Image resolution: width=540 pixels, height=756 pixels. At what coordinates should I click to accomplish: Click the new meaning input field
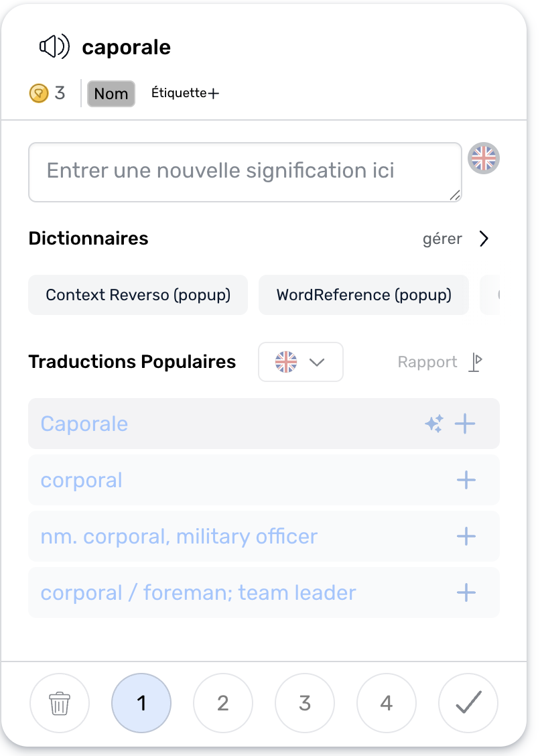(245, 172)
